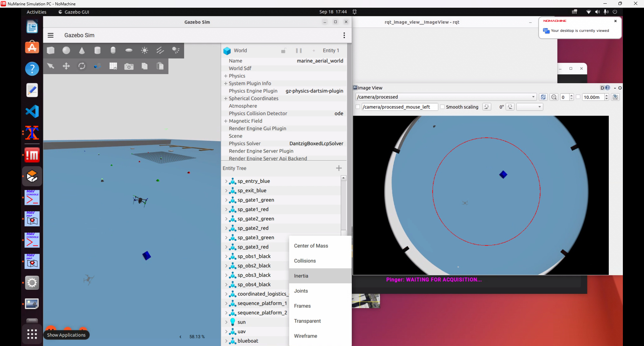Activate the translate mode arrows tool
The width and height of the screenshot is (644, 346).
66,66
